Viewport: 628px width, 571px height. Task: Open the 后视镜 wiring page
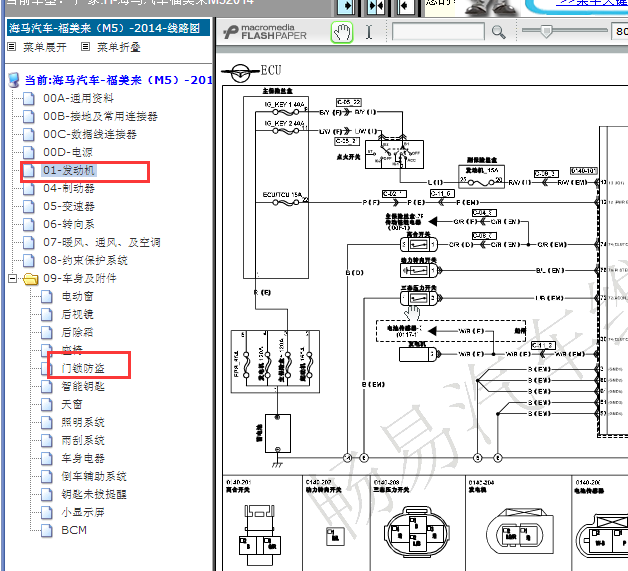point(77,314)
